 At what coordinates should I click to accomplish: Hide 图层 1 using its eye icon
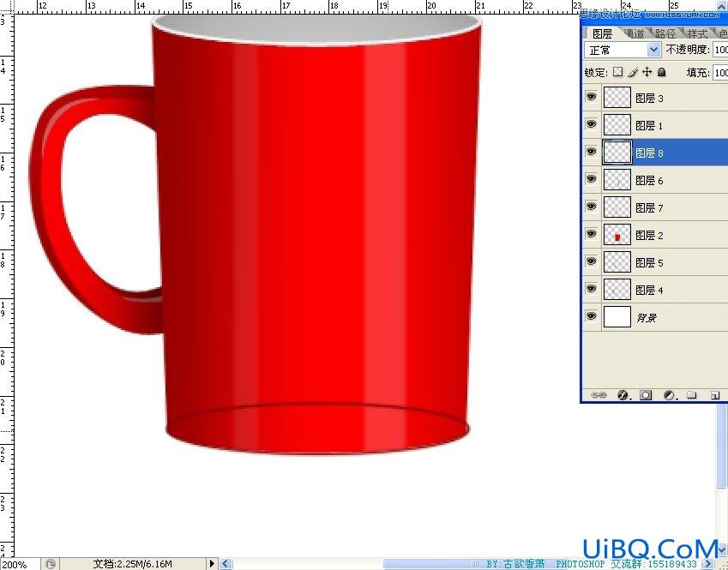point(591,124)
